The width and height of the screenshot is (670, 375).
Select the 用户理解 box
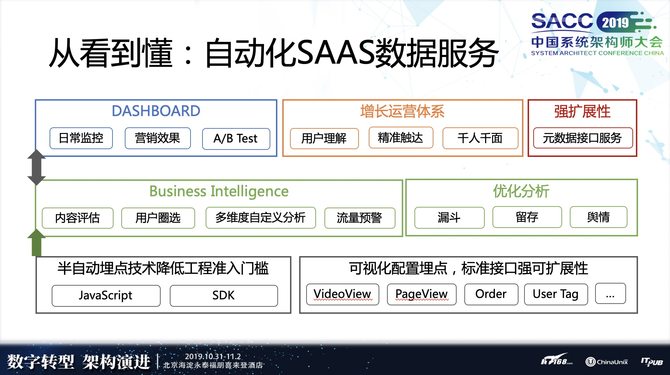[x=324, y=138]
